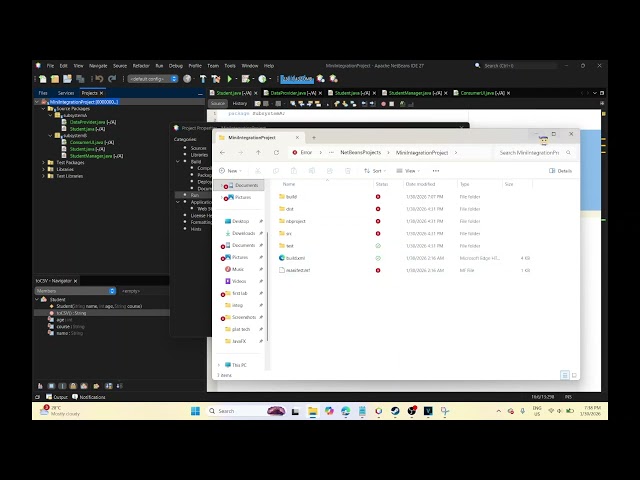Screen dimensions: 640x480
Task: Click the Details pane button in Explorer
Action: 560,171
